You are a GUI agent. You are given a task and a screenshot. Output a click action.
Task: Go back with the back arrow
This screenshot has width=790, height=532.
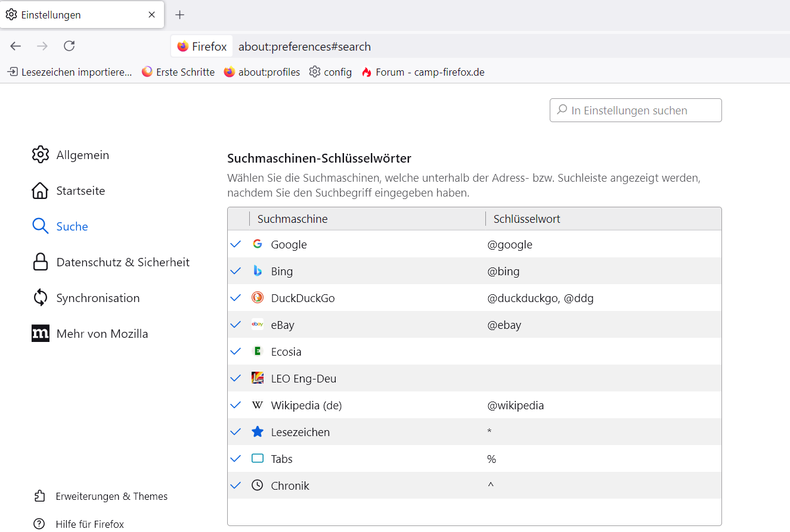[16, 46]
